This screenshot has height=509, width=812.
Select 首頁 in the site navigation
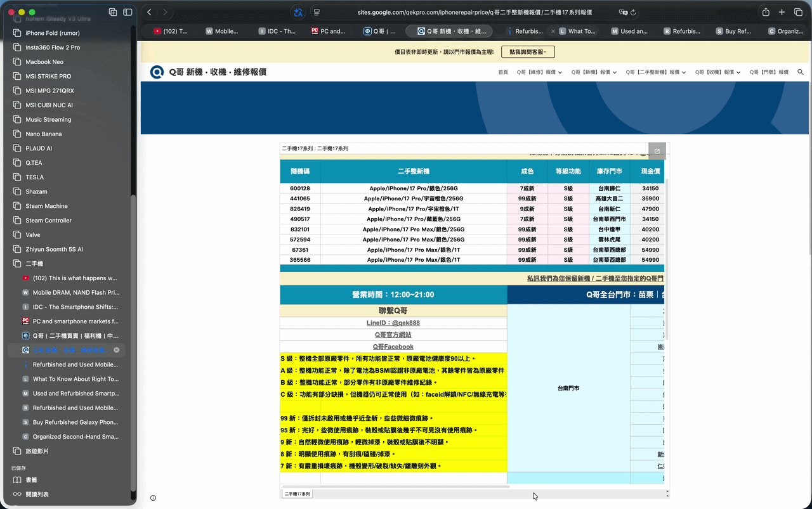point(502,72)
